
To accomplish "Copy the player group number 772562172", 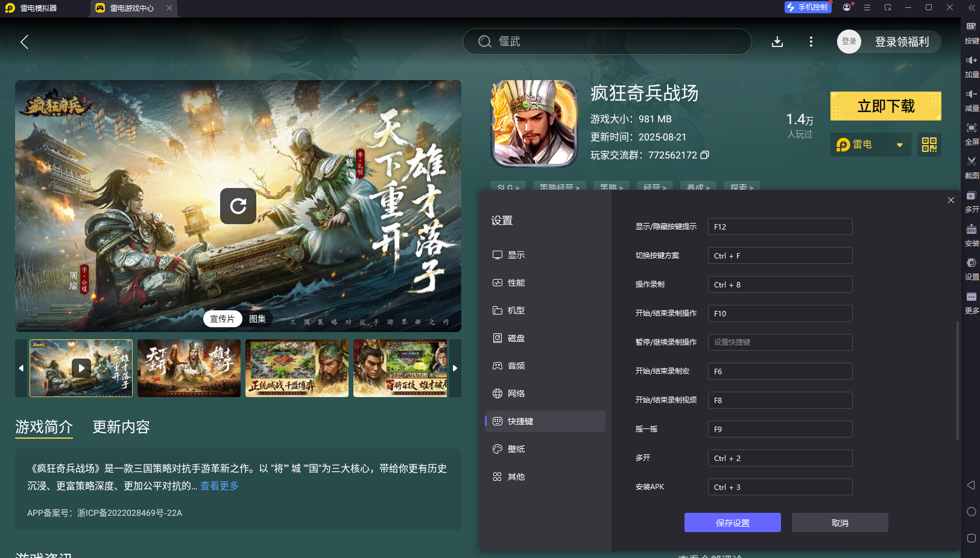I will [x=704, y=155].
